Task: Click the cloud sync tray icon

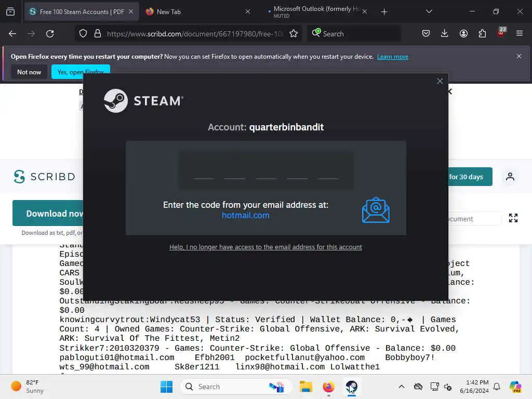Action: [x=418, y=387]
